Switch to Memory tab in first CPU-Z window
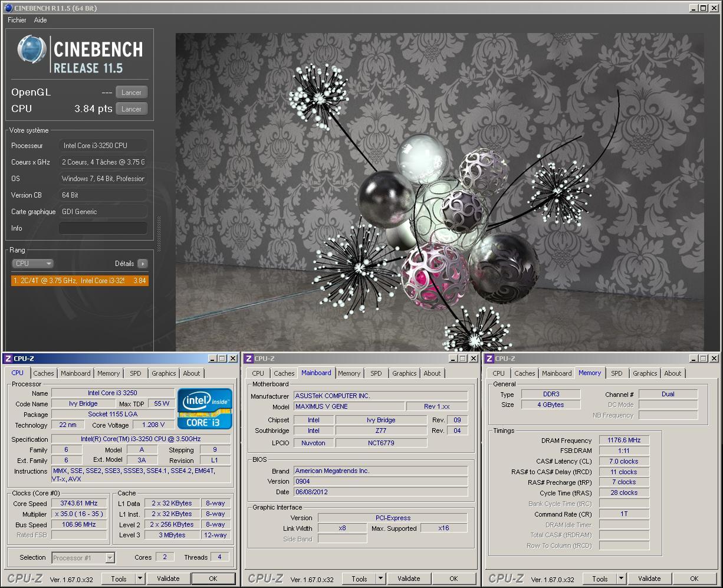 (109, 373)
